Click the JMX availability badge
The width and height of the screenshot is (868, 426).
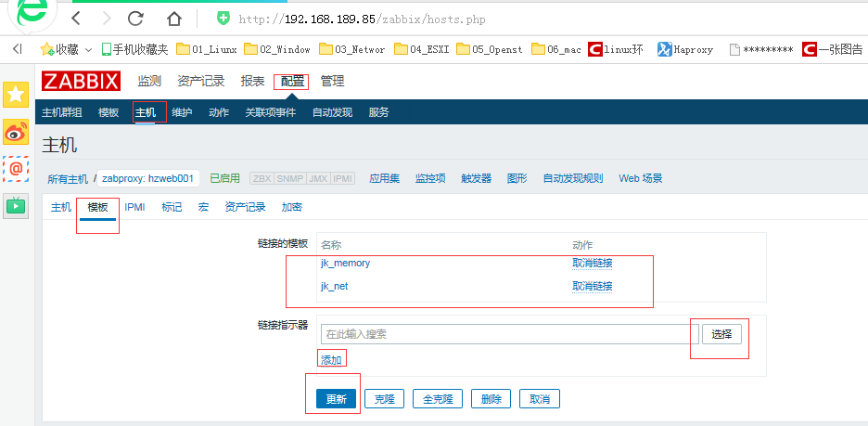coord(319,178)
